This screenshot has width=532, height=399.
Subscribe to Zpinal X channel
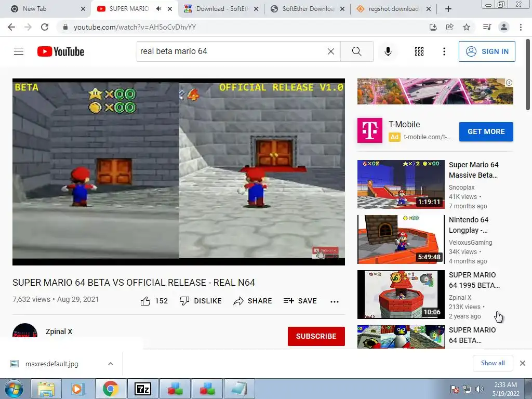[316, 336]
